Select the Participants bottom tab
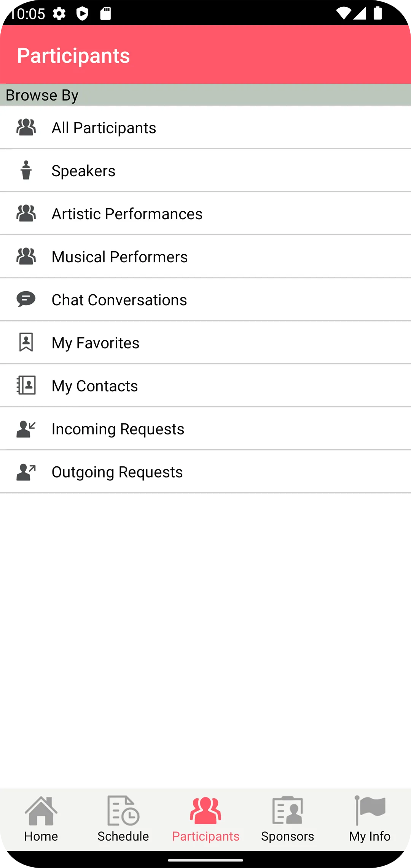 (x=205, y=819)
